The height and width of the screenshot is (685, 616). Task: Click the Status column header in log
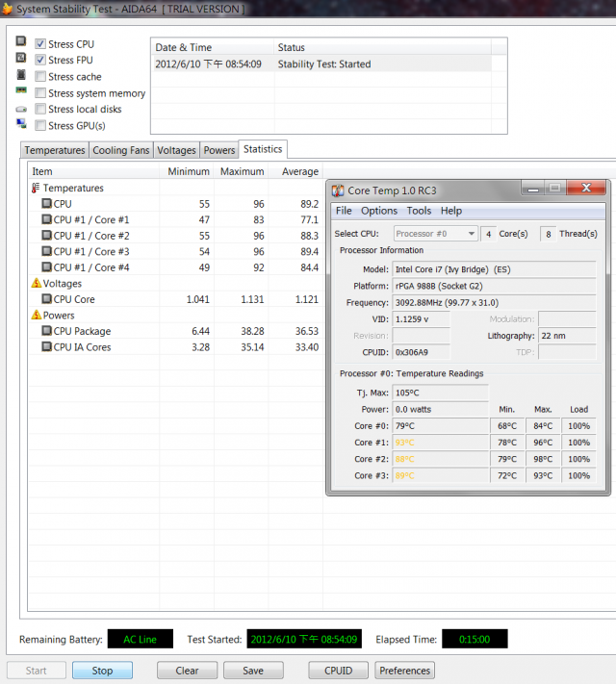click(x=382, y=47)
